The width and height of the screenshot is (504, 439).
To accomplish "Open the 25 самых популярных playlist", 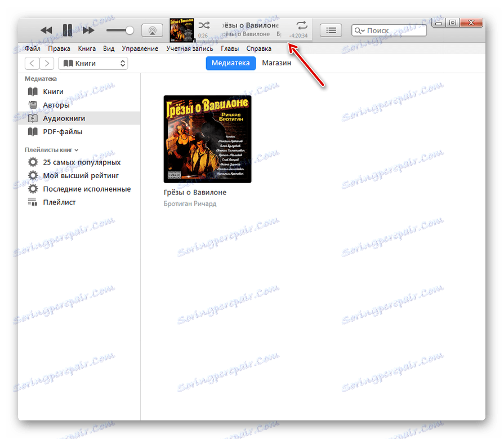I will [79, 162].
